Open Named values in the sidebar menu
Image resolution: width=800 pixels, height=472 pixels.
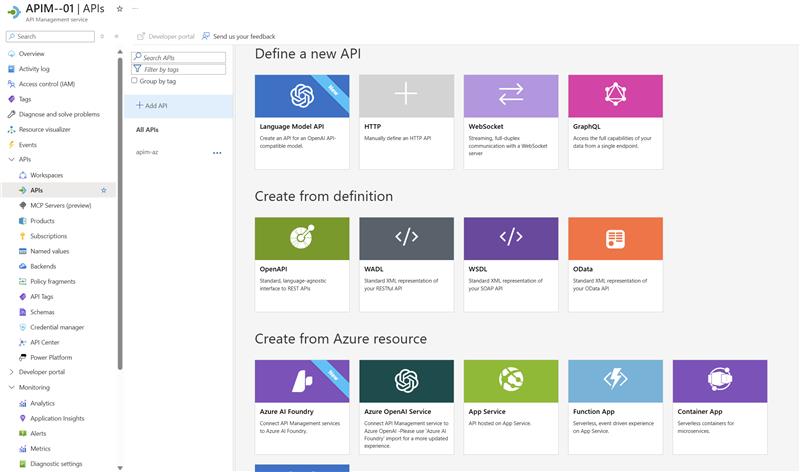pos(49,251)
